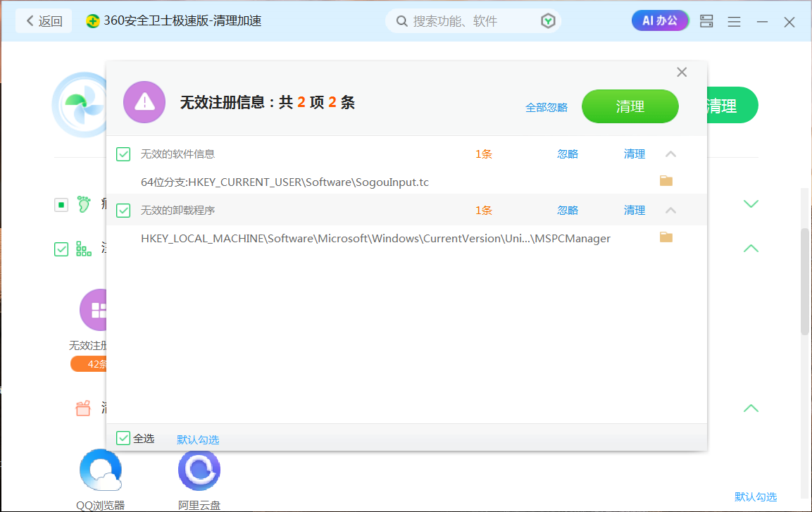Click the green registry blocks icon
The height and width of the screenshot is (512, 812).
click(83, 249)
